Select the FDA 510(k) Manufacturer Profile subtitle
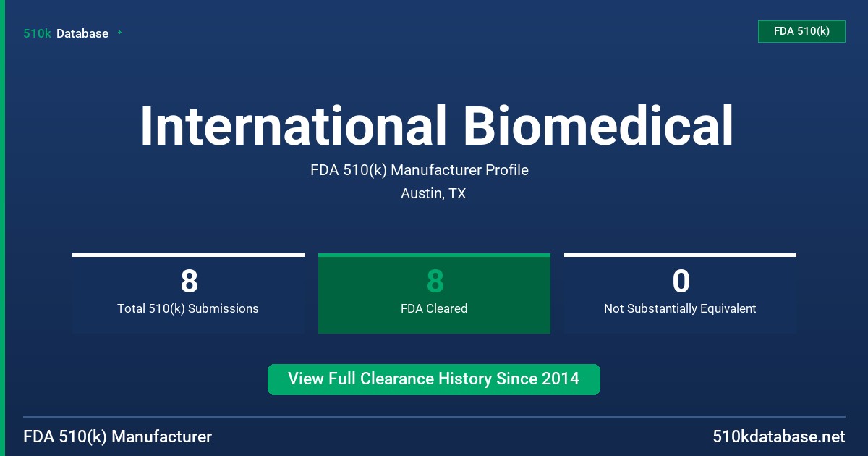The height and width of the screenshot is (456, 868). coord(420,171)
